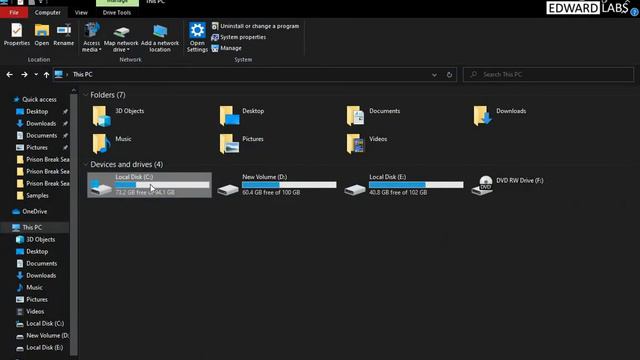The width and height of the screenshot is (640, 360).
Task: Open the Drive Tools tab
Action: (x=117, y=13)
